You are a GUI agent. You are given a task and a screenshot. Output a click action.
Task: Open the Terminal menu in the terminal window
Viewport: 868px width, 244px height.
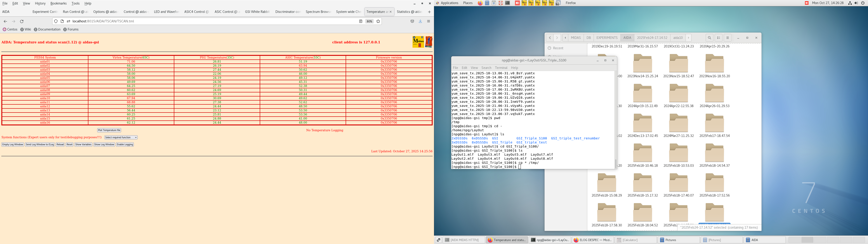[501, 67]
